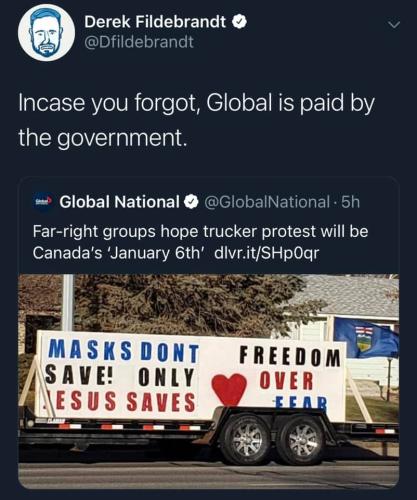Viewport: 417px width, 500px height.
Task: Click Global National's verified badge
Action: pyautogui.click(x=192, y=202)
